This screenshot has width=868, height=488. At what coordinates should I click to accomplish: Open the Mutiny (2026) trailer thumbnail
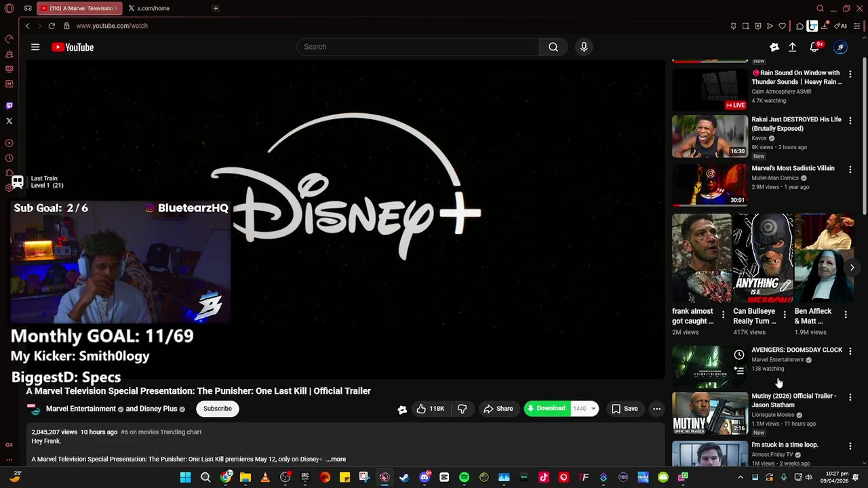pos(710,413)
